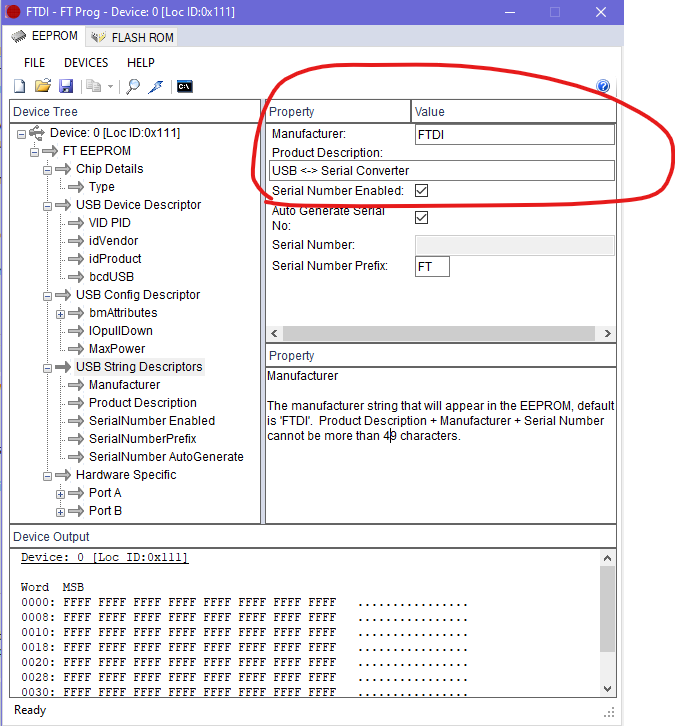675x726 pixels.
Task: Collapse the Chip Details node
Action: pos(47,170)
